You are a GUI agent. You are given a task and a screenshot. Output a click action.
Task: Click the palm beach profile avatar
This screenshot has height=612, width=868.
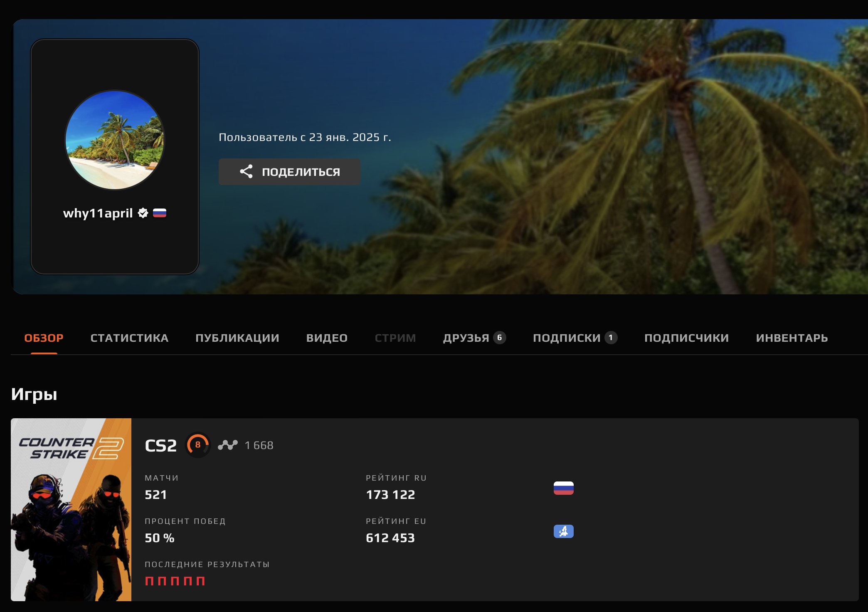tap(115, 140)
